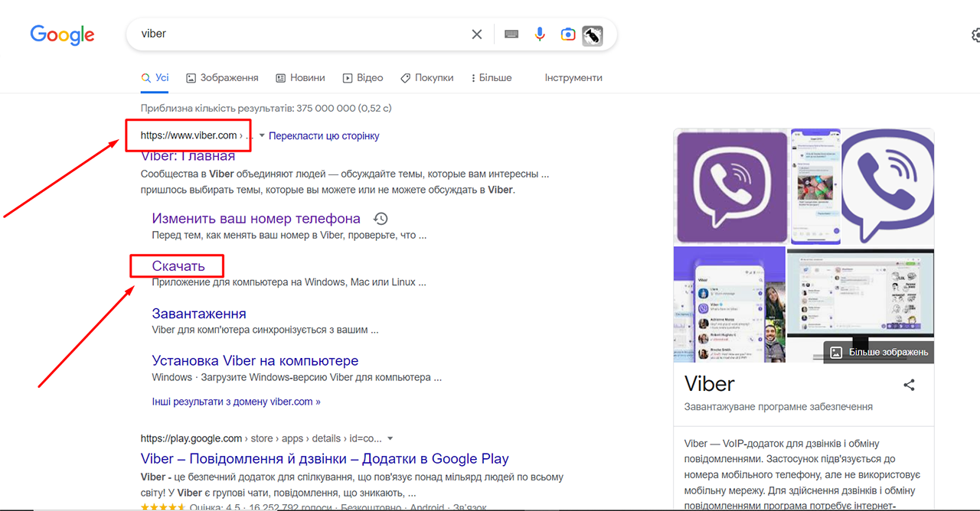Open the phone contacts list thumbnail
Image resolution: width=980 pixels, height=511 pixels.
[x=730, y=304]
